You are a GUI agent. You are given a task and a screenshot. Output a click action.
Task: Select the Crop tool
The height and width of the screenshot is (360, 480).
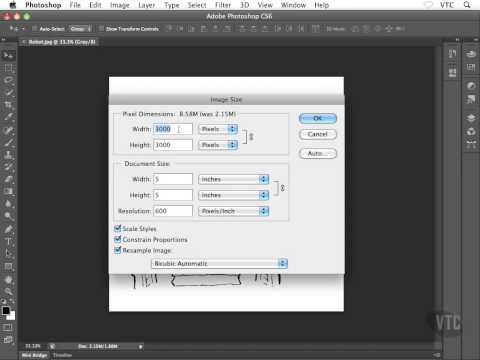tap(8, 105)
